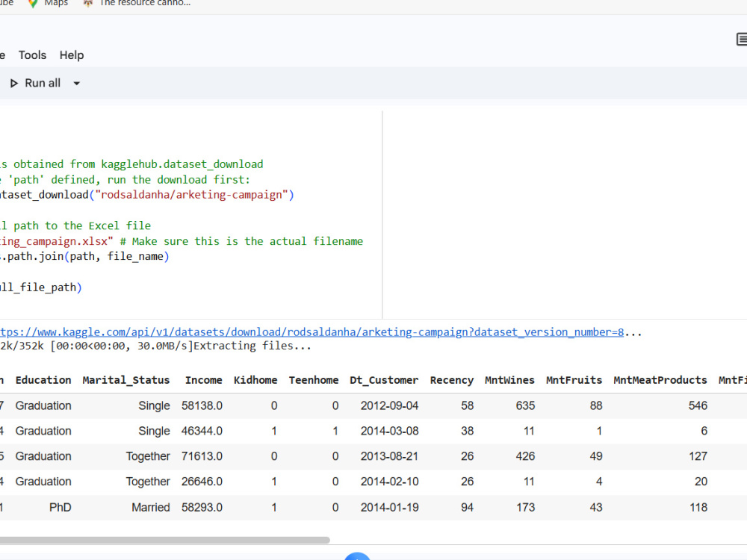
Task: Click the MntFruits value 49
Action: click(596, 456)
